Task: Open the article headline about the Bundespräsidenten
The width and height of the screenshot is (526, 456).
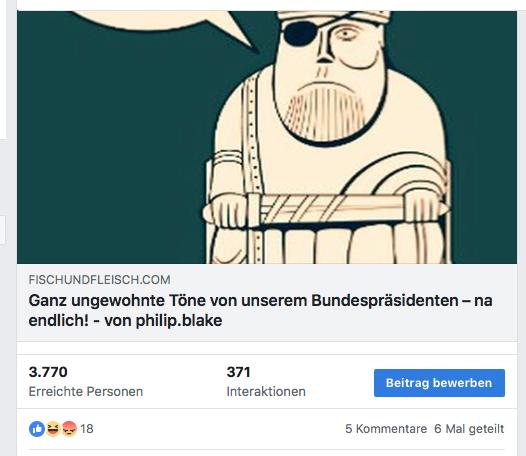Action: click(260, 310)
